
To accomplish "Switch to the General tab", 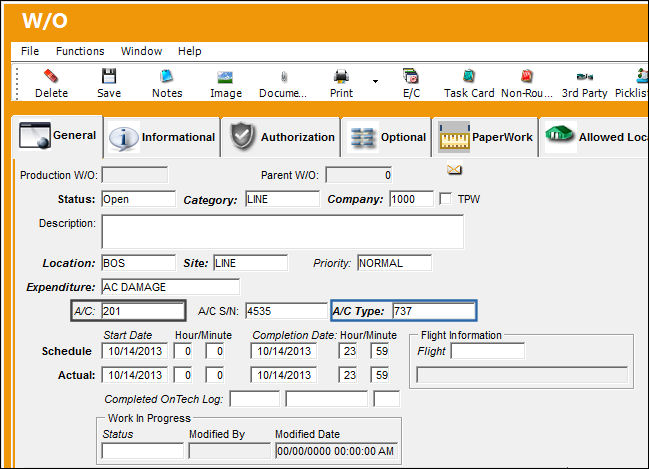I will point(57,136).
